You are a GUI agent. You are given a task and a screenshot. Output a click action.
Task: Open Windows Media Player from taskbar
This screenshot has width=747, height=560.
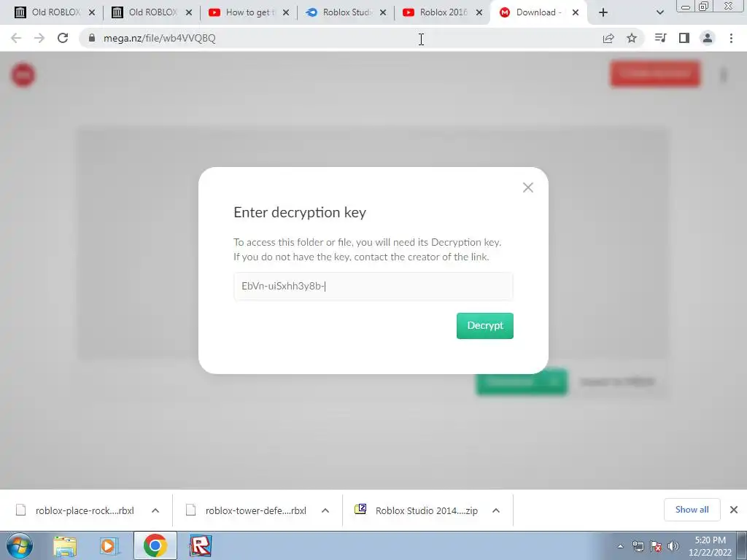tap(109, 545)
